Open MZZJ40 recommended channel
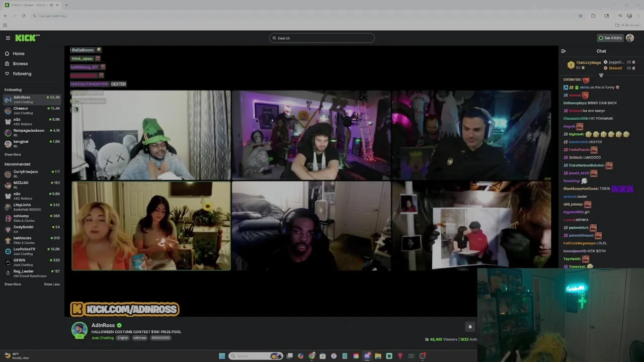Viewport: 644px width, 362px height. [x=32, y=185]
